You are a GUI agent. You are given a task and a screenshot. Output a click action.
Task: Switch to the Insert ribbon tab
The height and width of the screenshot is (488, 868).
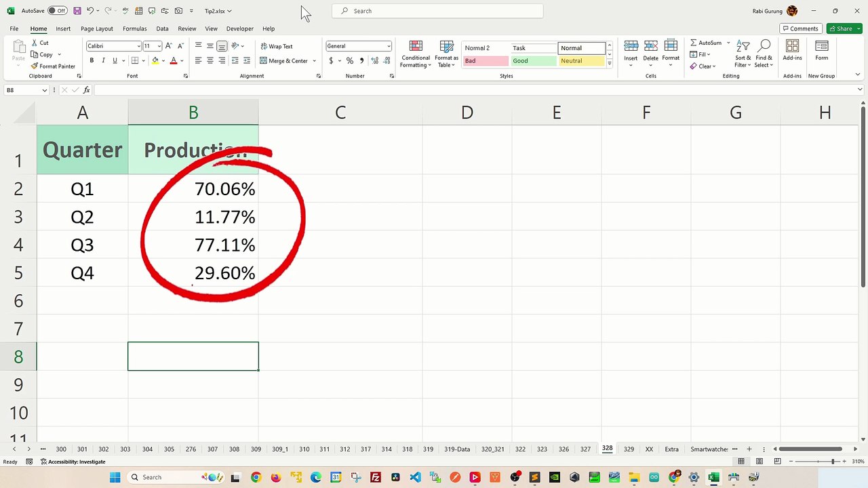pos(63,28)
